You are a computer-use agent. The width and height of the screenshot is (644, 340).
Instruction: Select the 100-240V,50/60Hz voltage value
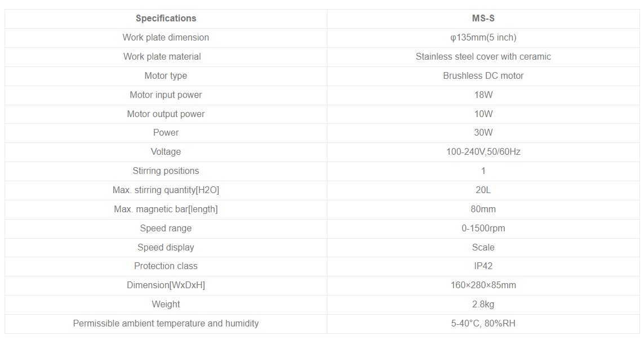(x=483, y=152)
